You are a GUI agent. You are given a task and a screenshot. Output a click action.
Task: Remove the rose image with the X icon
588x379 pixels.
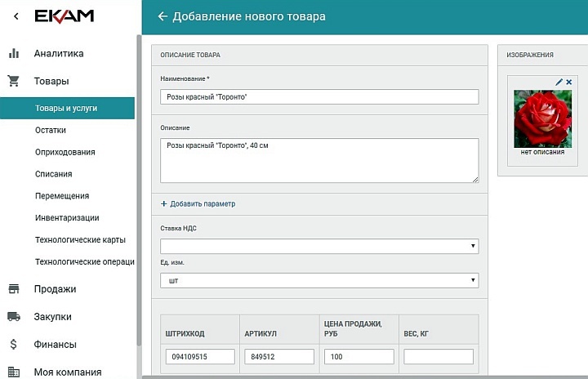[569, 82]
